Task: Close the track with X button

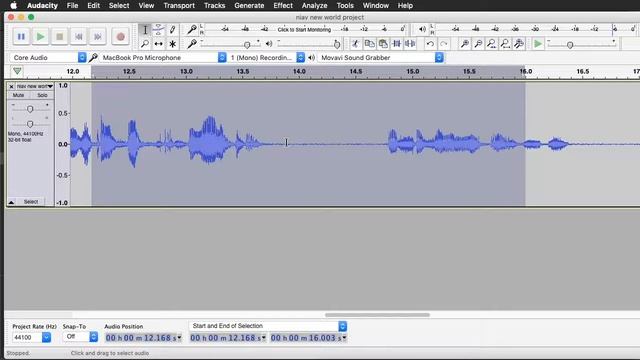Action: pyautogui.click(x=11, y=87)
